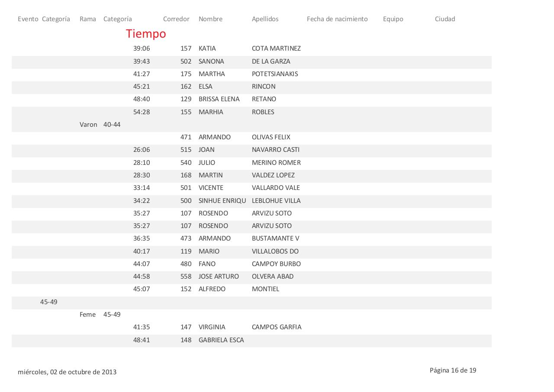554x392 pixels.
Task: Click the 'Ciudad' column header
Action: click(445, 19)
